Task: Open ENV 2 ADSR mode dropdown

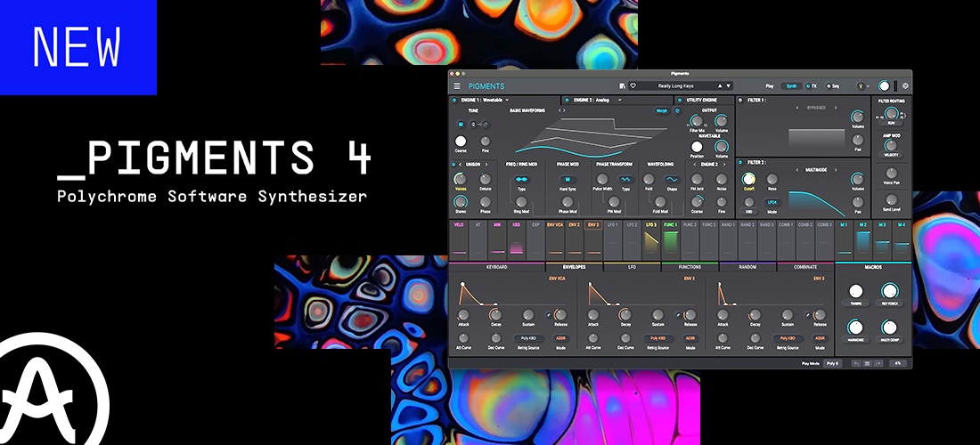Action: pos(690,338)
